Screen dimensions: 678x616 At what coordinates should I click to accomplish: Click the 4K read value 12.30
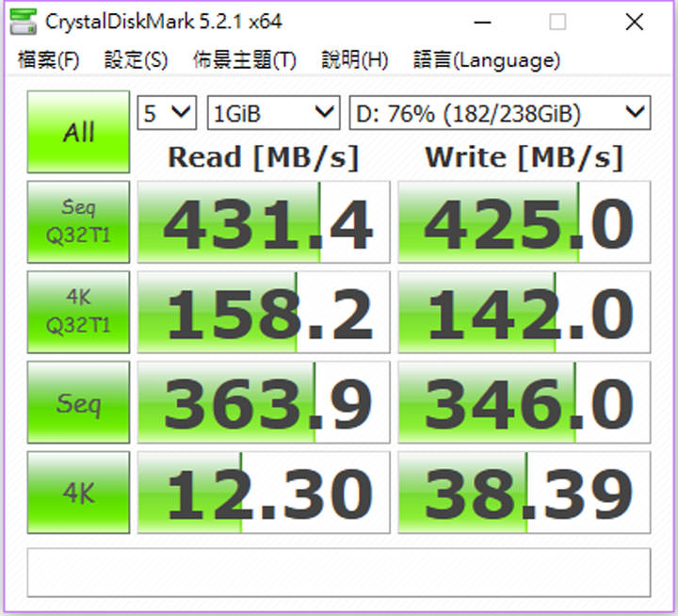(264, 493)
